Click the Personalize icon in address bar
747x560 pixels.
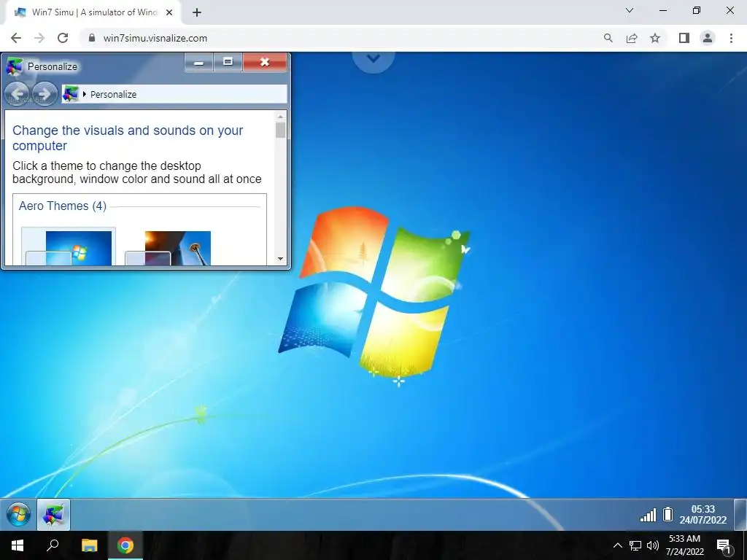point(71,94)
